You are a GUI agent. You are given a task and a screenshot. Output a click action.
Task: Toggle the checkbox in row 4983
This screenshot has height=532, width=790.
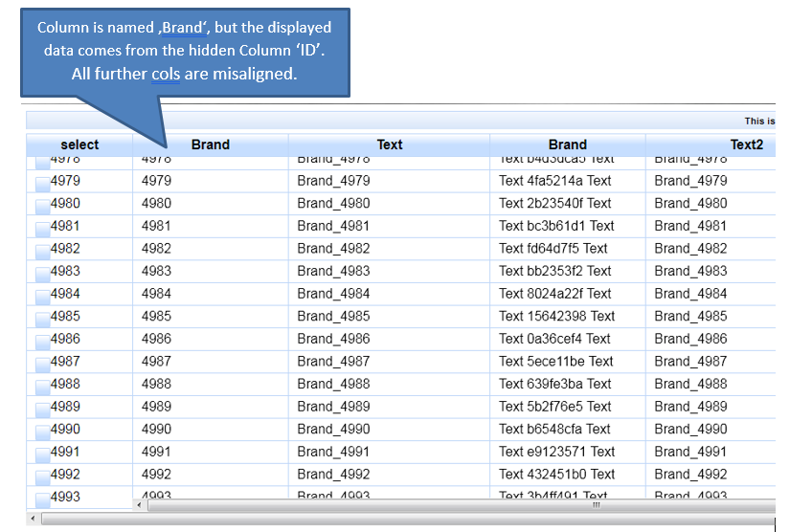(x=43, y=275)
